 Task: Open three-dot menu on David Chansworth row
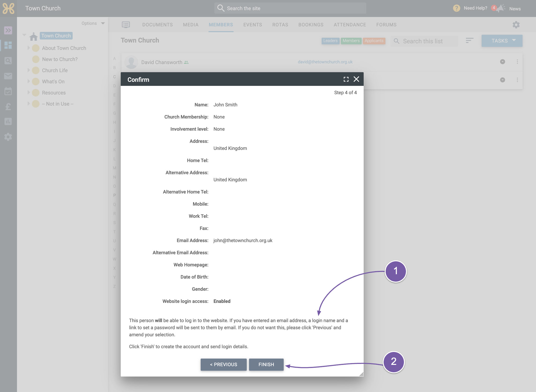pos(517,62)
